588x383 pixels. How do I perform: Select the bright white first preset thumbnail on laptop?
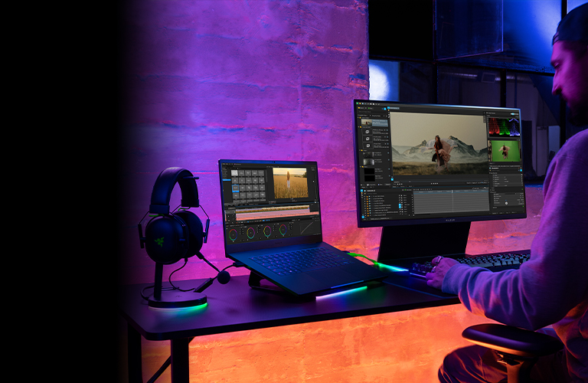click(234, 173)
